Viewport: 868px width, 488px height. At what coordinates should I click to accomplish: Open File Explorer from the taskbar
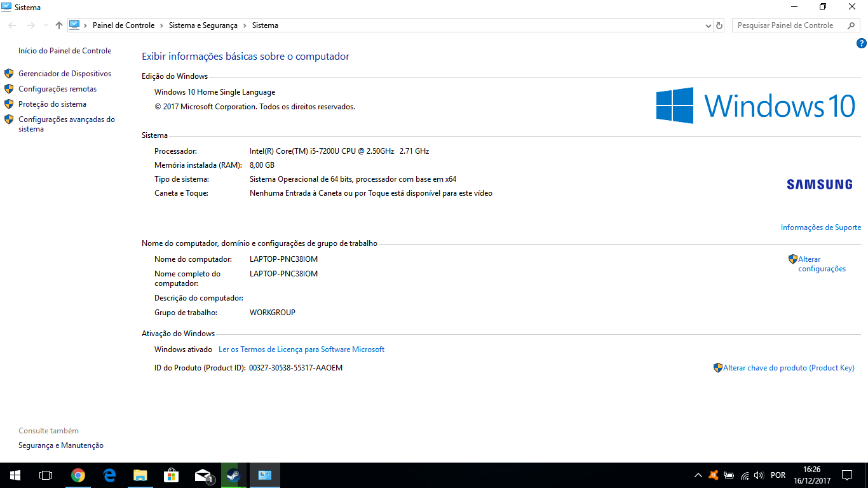(140, 475)
